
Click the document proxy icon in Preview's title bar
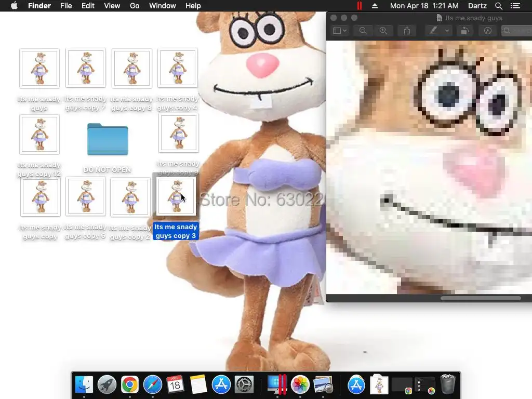(x=440, y=18)
